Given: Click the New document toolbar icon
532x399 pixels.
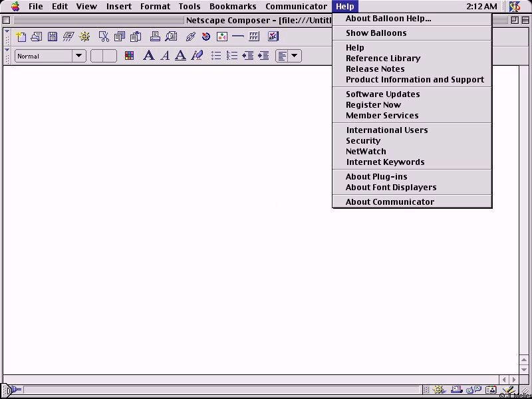Looking at the screenshot, I should (x=21, y=37).
